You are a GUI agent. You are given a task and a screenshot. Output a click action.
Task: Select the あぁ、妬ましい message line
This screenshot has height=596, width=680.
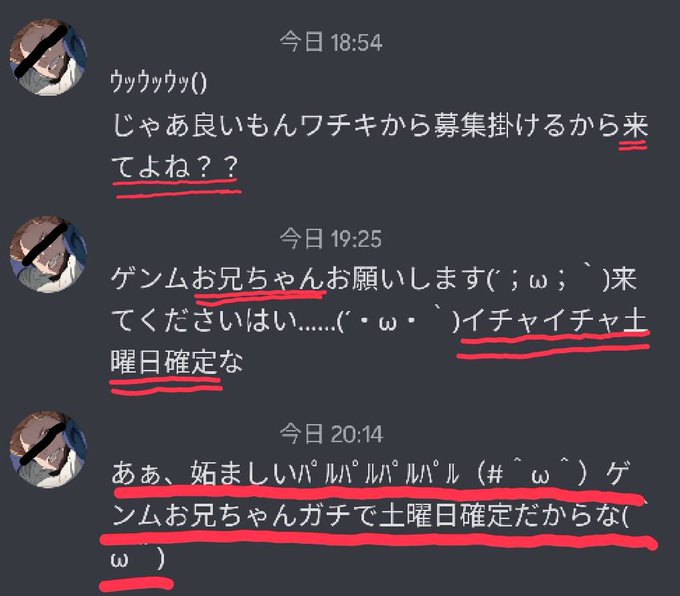(x=371, y=473)
